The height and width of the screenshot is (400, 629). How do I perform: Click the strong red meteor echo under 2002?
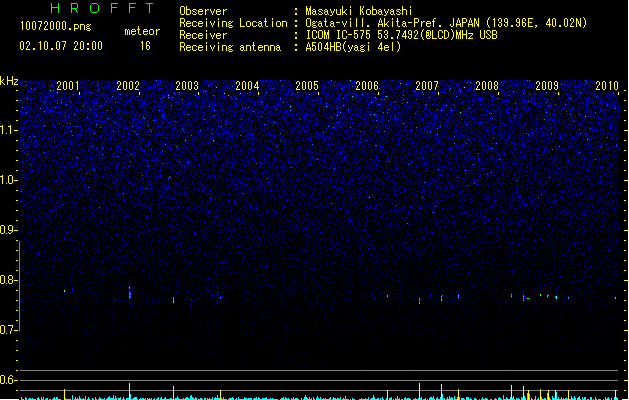pos(130,293)
